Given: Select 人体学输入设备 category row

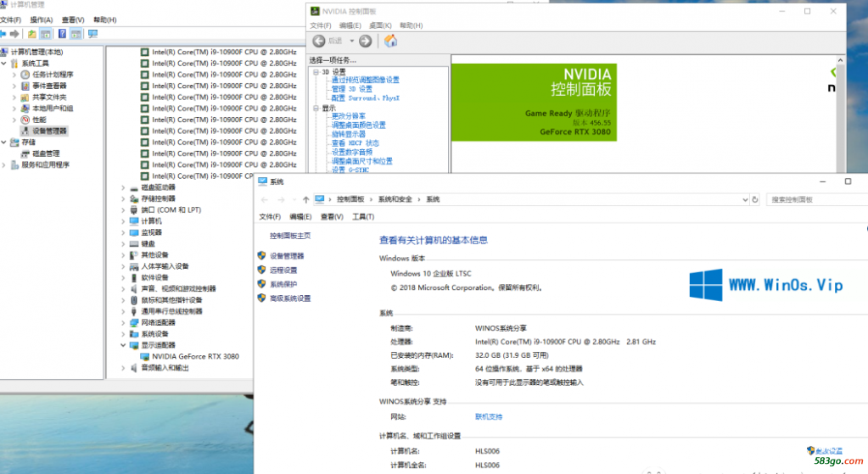Looking at the screenshot, I should click(165, 266).
